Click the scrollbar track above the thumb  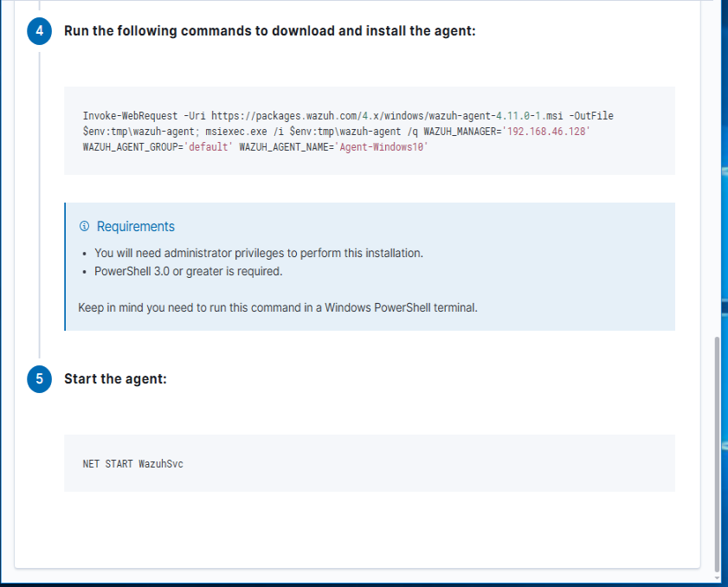(x=717, y=173)
